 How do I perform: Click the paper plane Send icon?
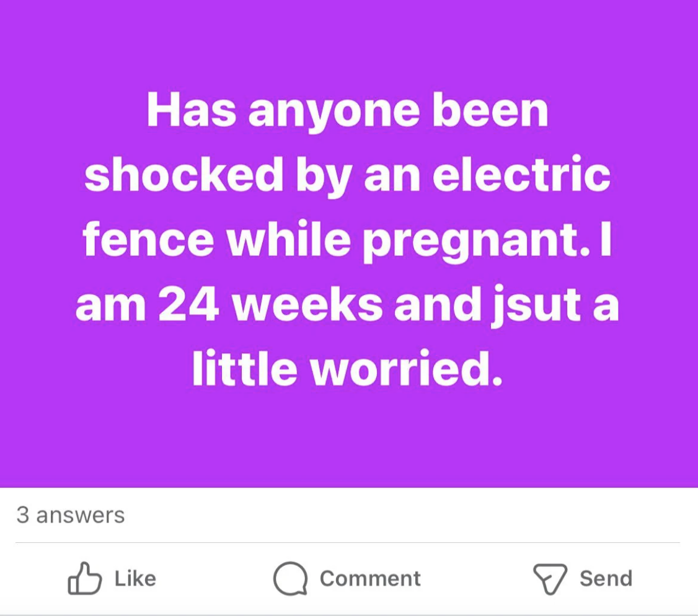550,578
